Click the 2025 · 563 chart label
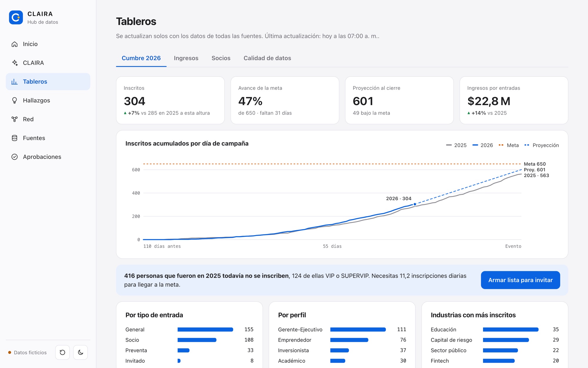The image size is (588, 368). click(536, 175)
